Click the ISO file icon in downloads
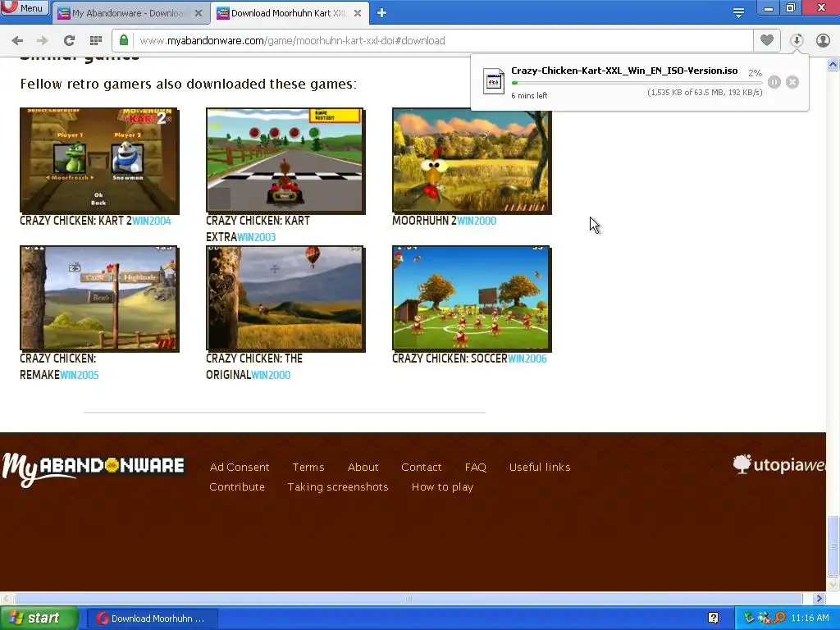Viewport: 840px width, 630px height. 493,81
